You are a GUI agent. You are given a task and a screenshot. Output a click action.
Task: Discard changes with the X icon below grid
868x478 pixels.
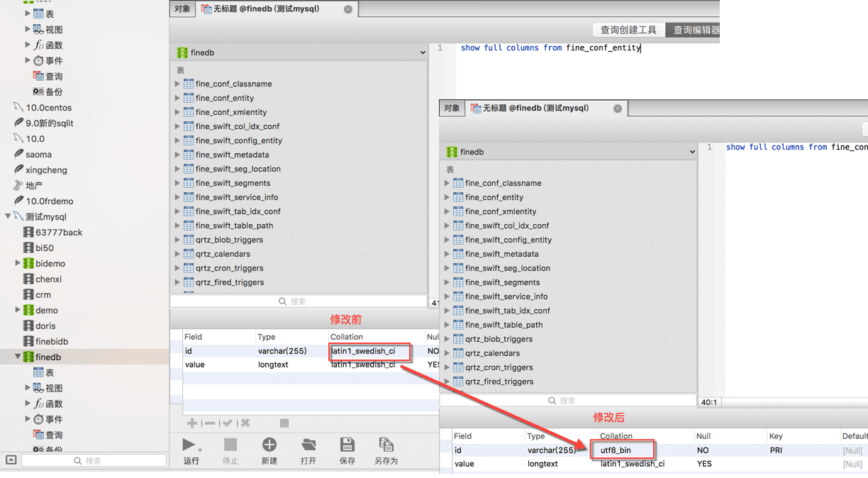click(x=245, y=423)
